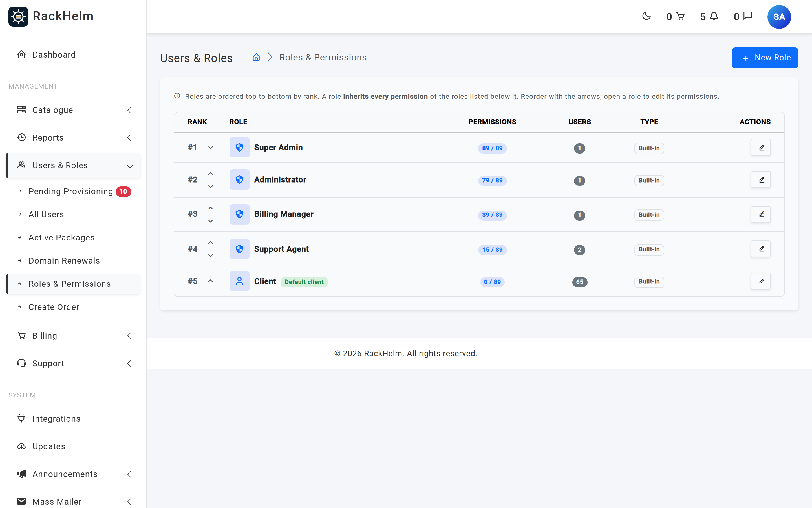This screenshot has height=508, width=812.
Task: Move Support Agent down one rank
Action: pos(210,256)
